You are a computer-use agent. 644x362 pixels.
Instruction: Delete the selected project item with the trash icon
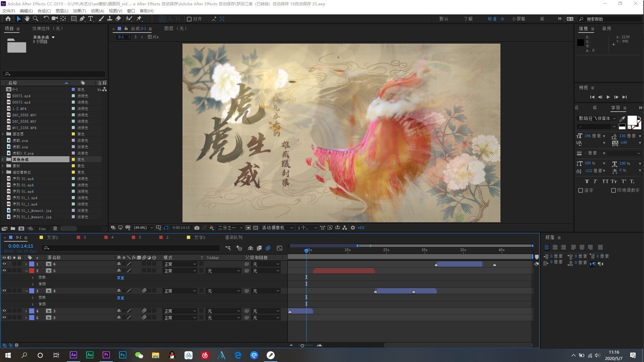click(55, 229)
